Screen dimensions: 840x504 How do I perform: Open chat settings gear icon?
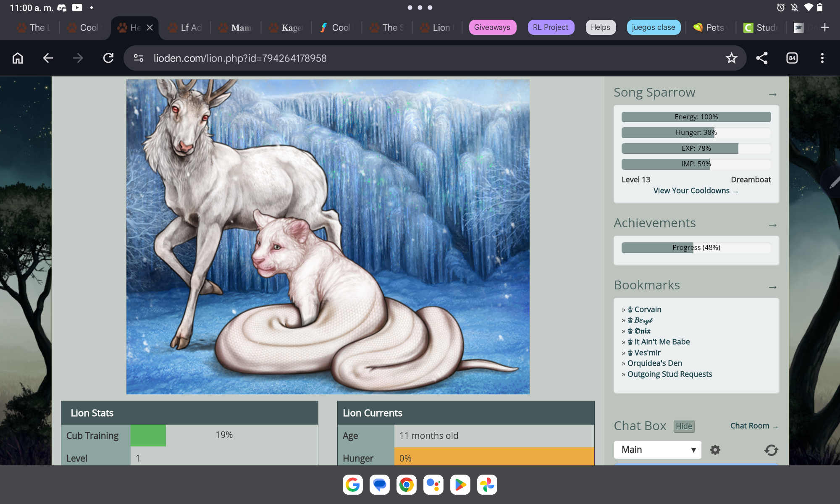click(715, 450)
